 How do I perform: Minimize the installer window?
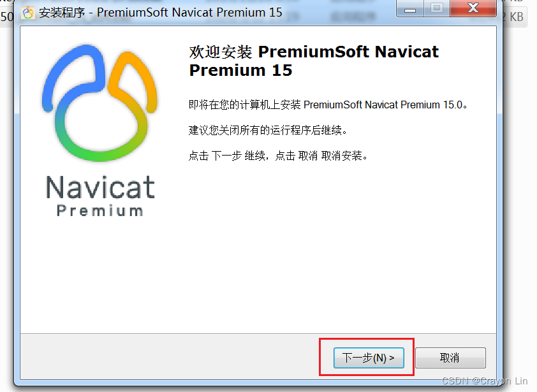point(410,8)
